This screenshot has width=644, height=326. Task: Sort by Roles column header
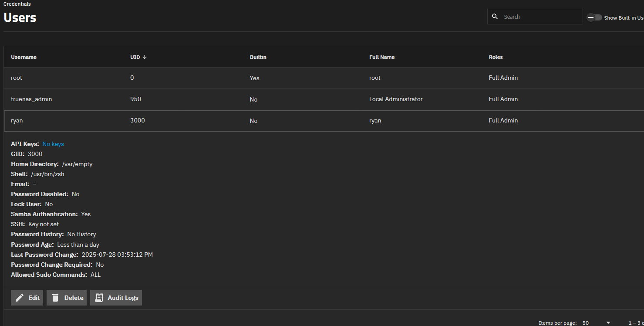(496, 57)
